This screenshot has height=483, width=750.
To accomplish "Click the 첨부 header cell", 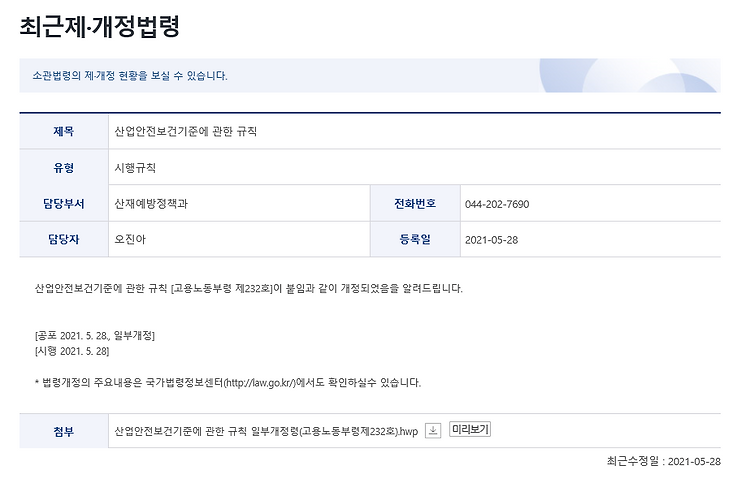I will [64, 431].
